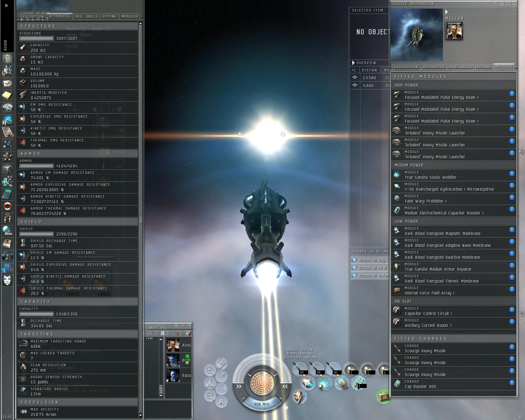Open Description tab in Cruiser Information
Screen dimensions: 525x420
tap(406, 67)
